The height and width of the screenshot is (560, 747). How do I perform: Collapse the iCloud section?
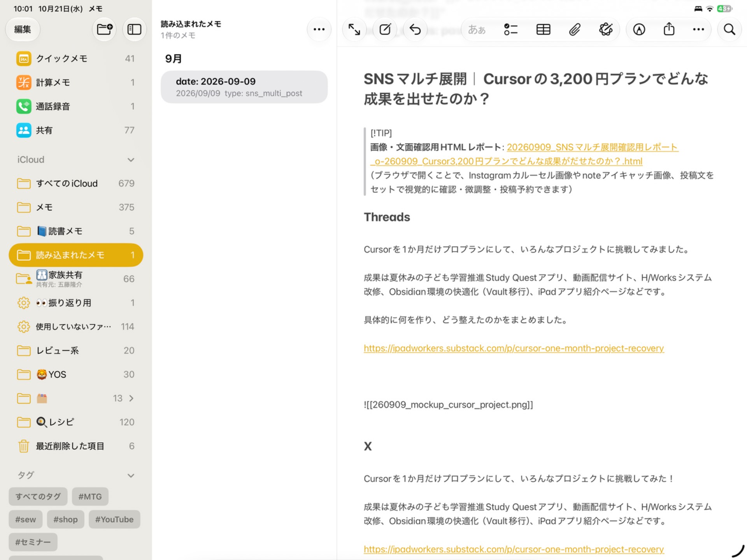click(x=131, y=160)
